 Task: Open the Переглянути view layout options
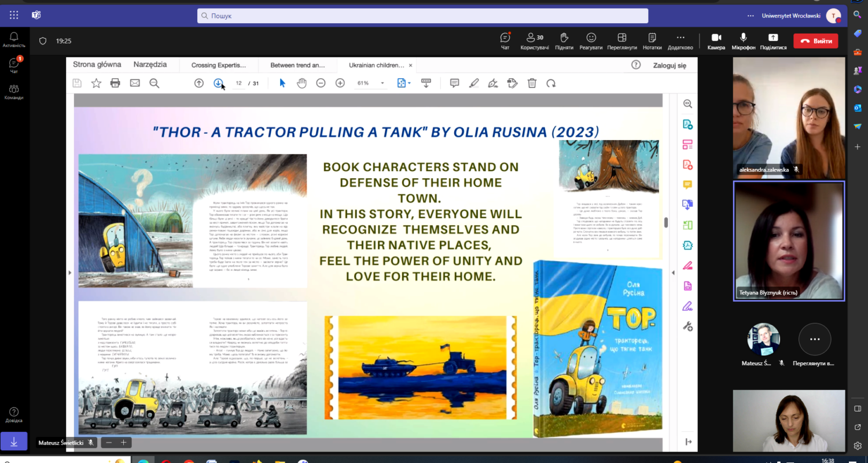coord(622,39)
